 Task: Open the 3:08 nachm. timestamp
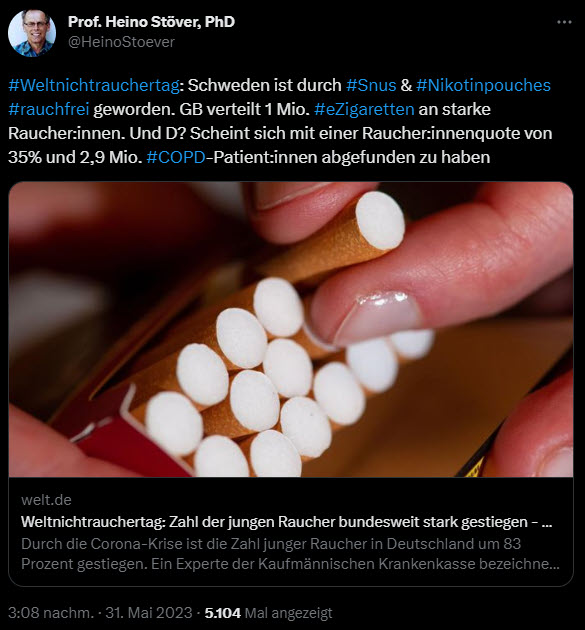coord(51,613)
